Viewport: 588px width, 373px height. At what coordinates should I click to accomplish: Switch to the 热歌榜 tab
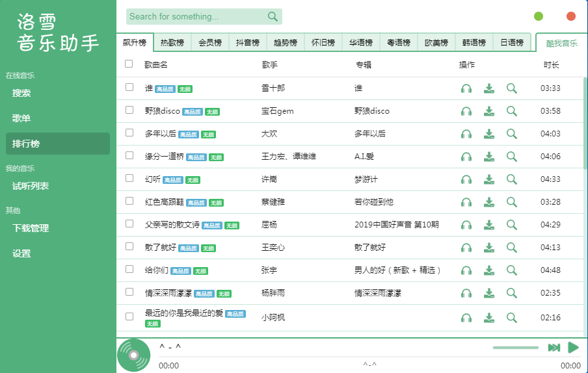tap(172, 43)
